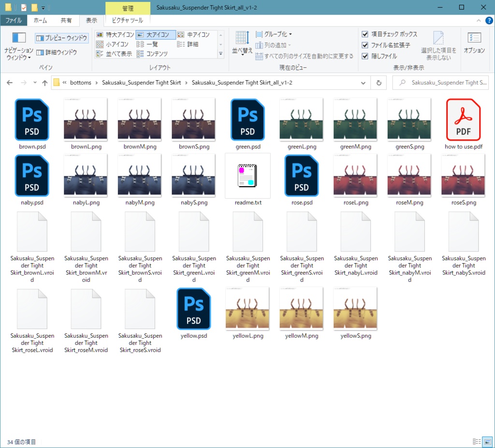
Task: Open the address bar history dropdown
Action: coord(363,83)
